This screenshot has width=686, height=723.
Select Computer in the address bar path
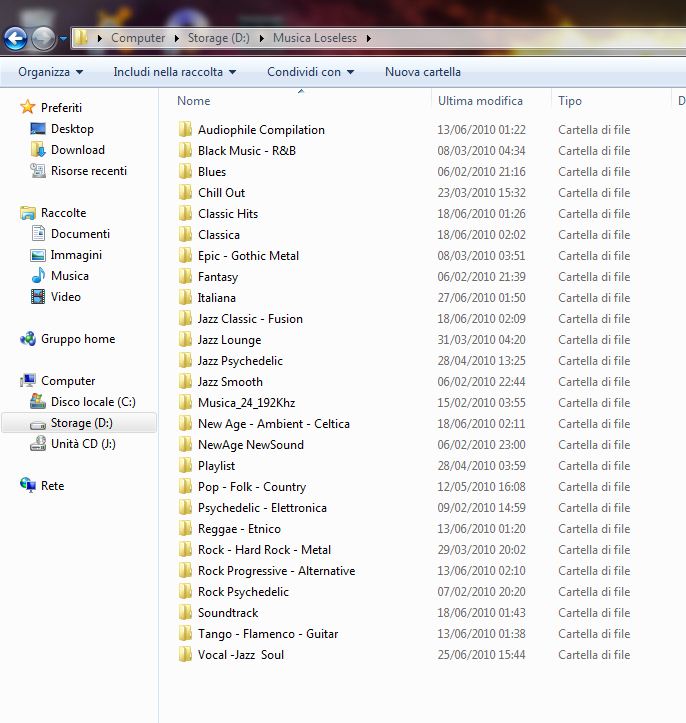click(x=138, y=38)
